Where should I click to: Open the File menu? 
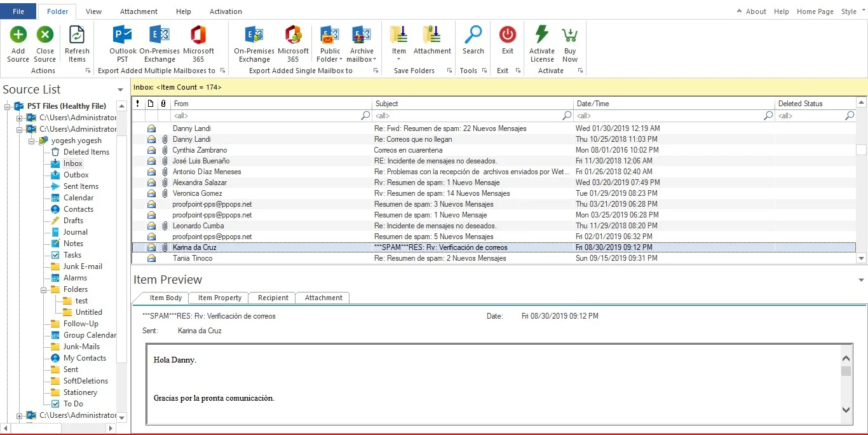[x=18, y=11]
